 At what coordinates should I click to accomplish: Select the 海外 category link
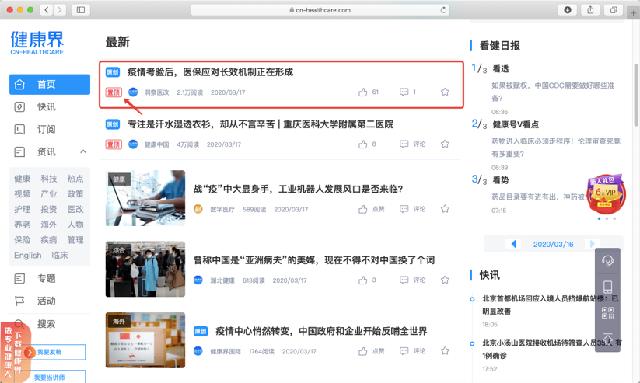[49, 224]
